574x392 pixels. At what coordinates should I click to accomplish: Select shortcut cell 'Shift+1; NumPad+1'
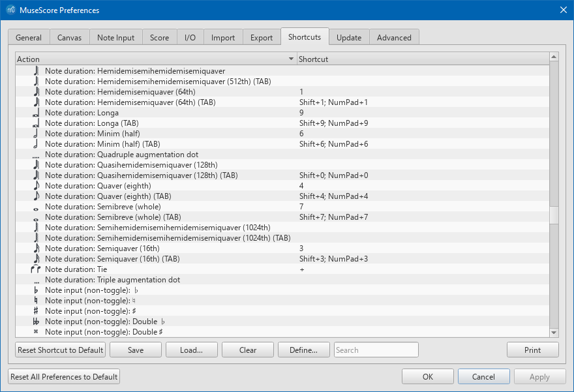click(x=333, y=102)
